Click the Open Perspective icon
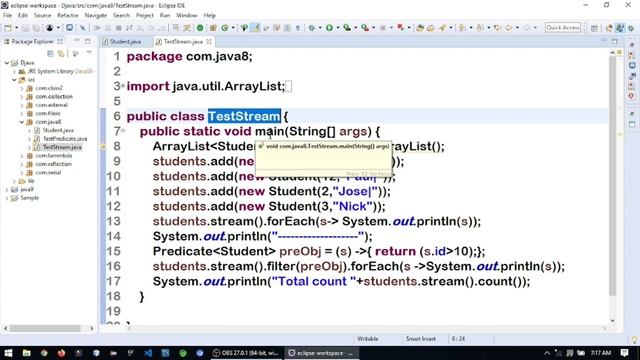This screenshot has width=640, height=360. [594, 28]
